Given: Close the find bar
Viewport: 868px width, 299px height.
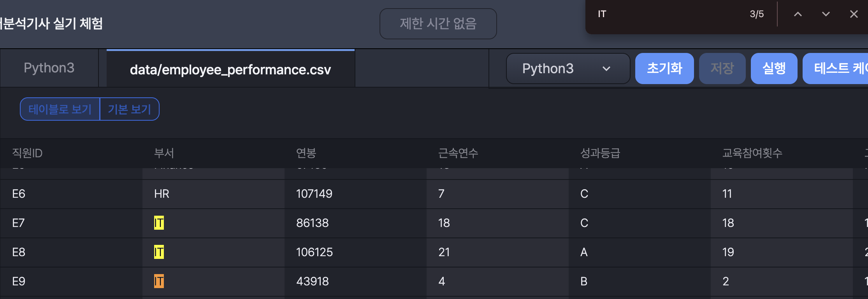Looking at the screenshot, I should point(854,14).
